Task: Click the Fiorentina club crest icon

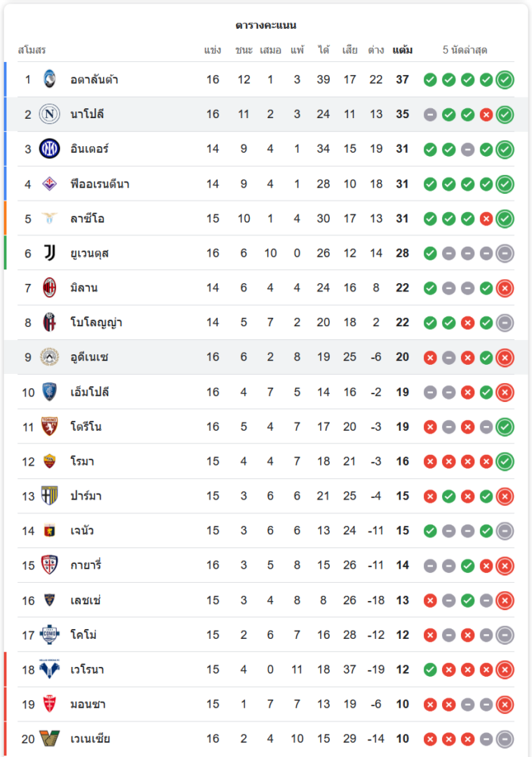Action: pos(49,184)
